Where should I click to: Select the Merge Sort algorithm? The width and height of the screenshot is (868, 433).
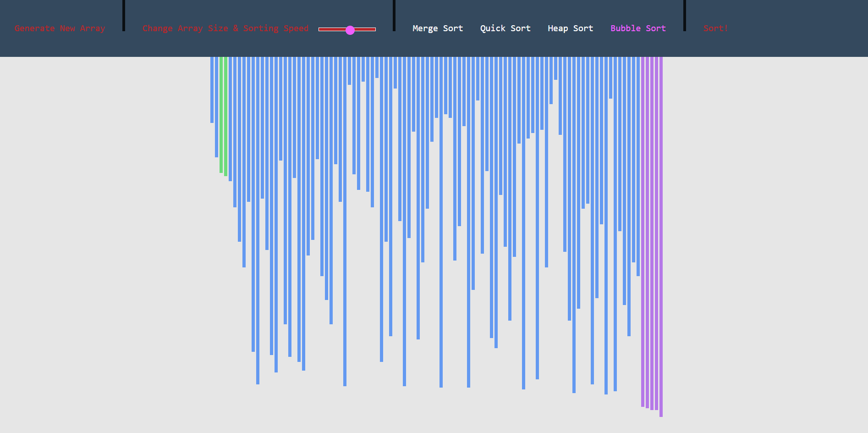click(437, 28)
